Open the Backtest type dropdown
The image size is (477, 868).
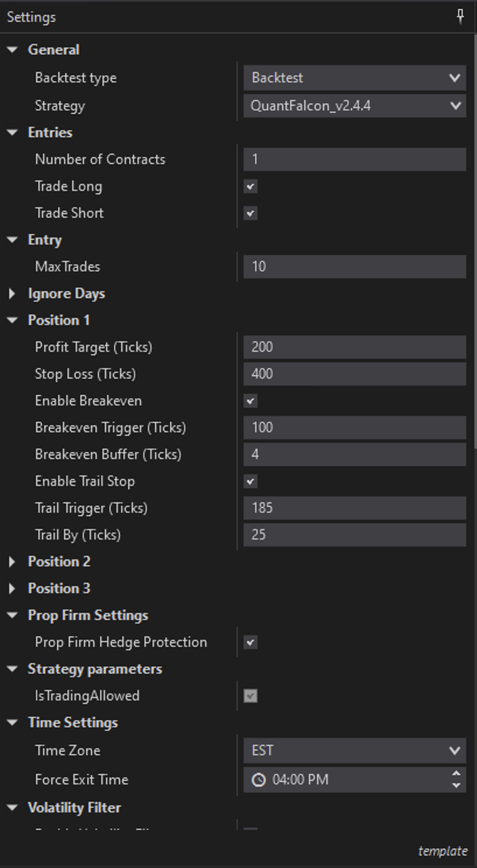click(354, 78)
